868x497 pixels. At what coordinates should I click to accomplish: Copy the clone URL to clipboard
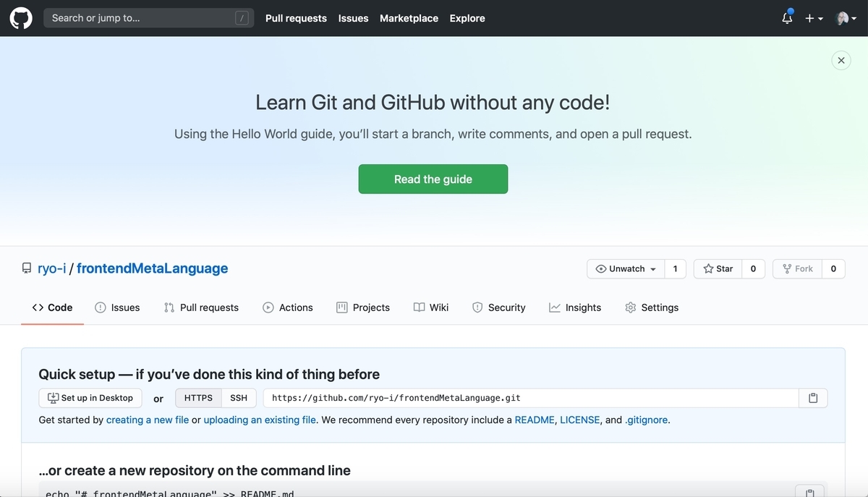click(x=813, y=398)
